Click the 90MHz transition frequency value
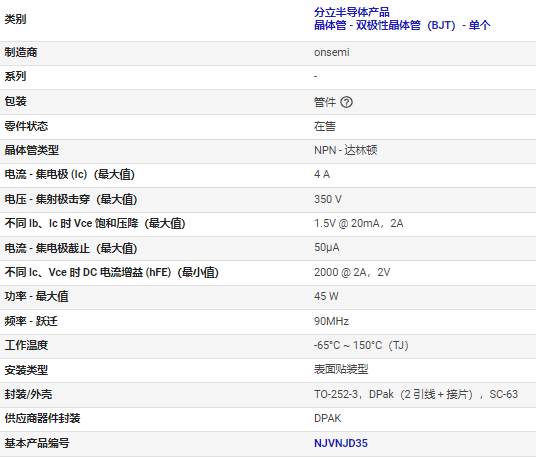Viewport: 536px width, 457px height. (x=331, y=321)
